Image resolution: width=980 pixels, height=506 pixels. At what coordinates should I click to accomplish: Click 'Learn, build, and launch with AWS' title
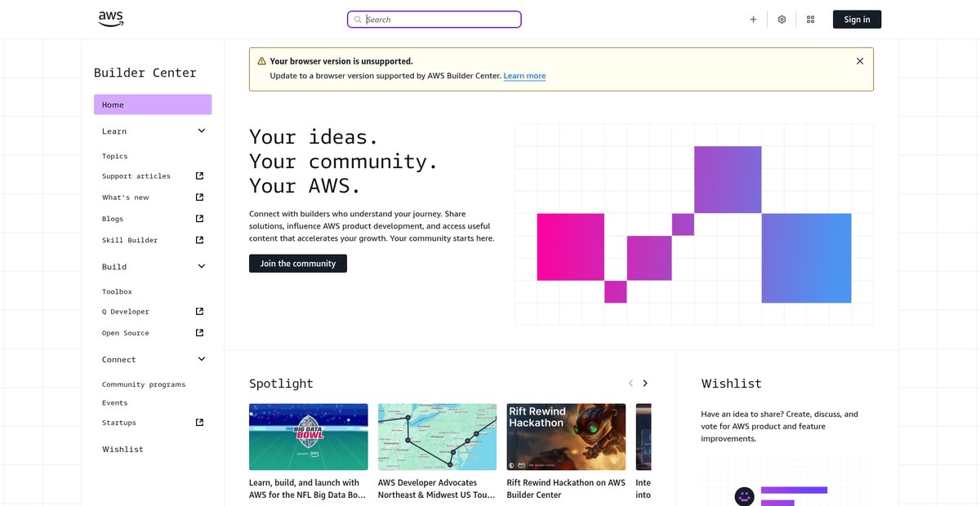(x=308, y=488)
